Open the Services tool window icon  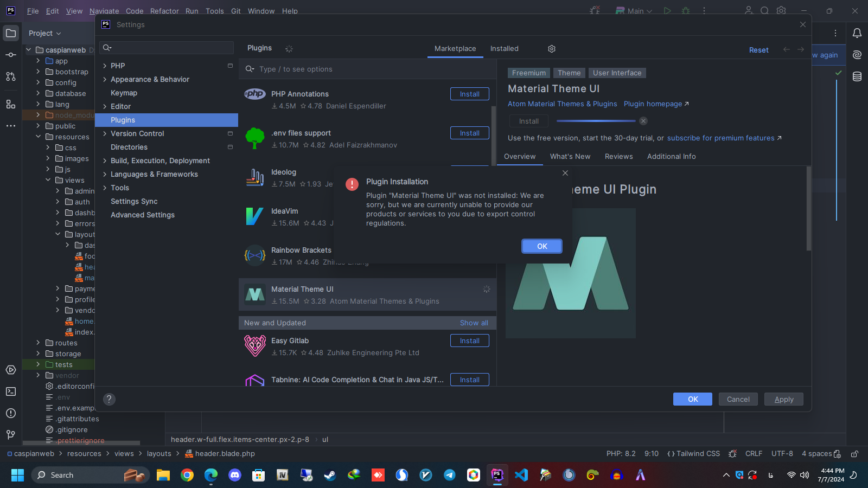[x=11, y=370]
